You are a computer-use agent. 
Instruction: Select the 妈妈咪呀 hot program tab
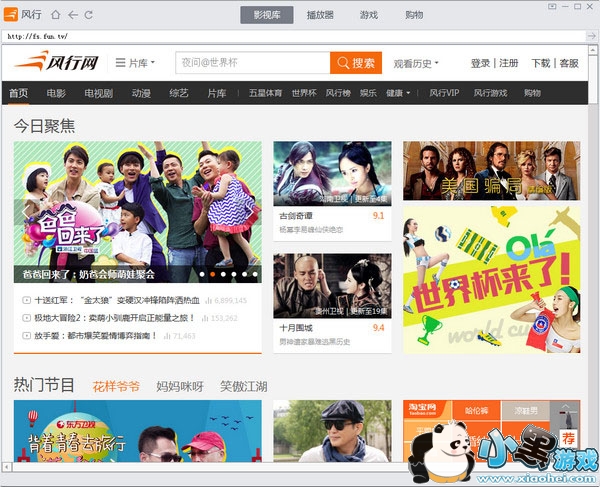[x=179, y=386]
